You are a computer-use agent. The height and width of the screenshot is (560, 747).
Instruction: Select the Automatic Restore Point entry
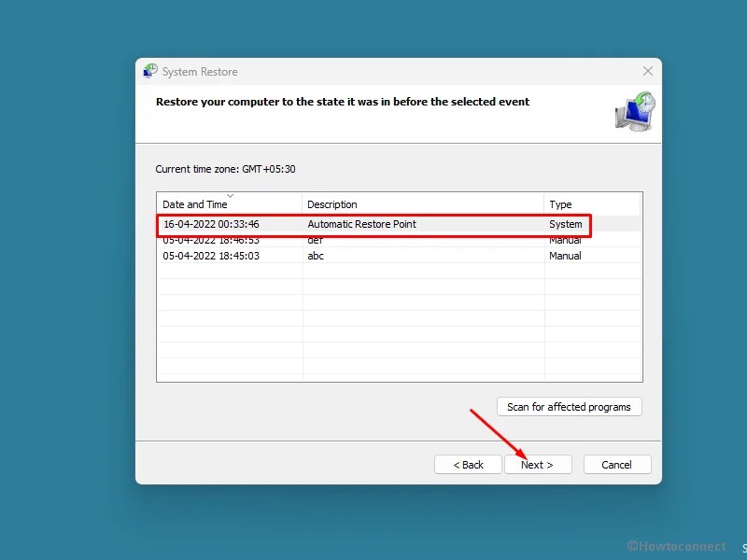pos(373,224)
